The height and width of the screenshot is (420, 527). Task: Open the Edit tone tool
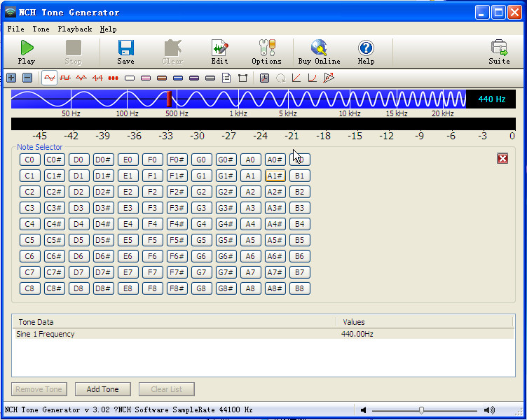[219, 52]
